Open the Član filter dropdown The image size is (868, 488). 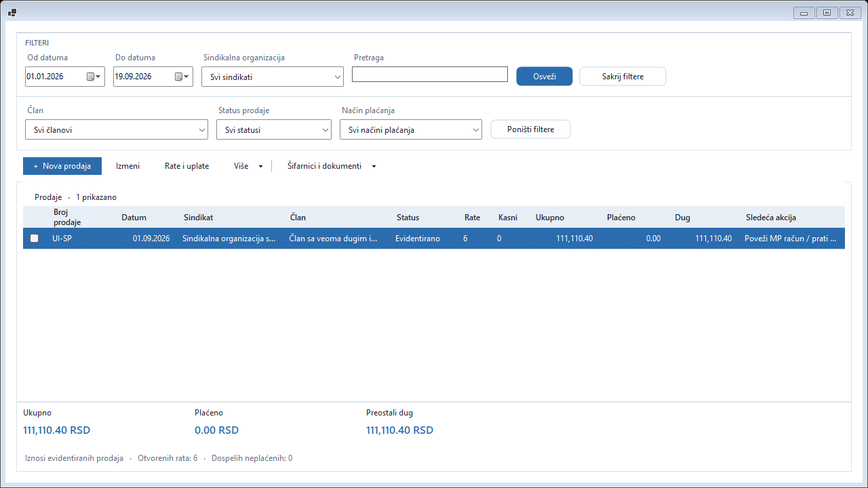pyautogui.click(x=202, y=129)
